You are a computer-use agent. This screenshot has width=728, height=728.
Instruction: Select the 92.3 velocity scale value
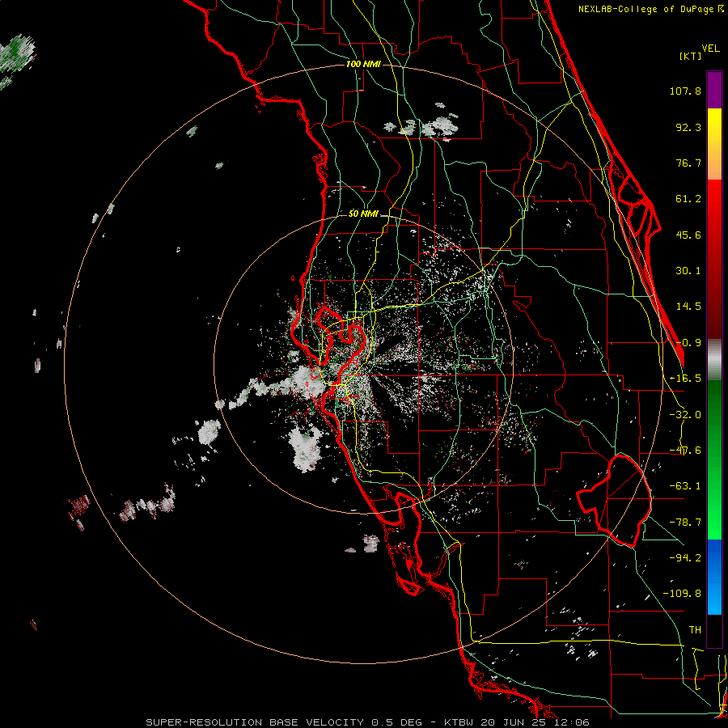pyautogui.click(x=688, y=127)
